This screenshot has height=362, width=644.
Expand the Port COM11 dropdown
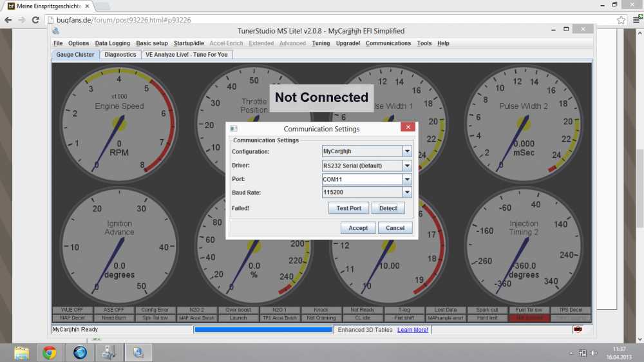click(x=406, y=179)
